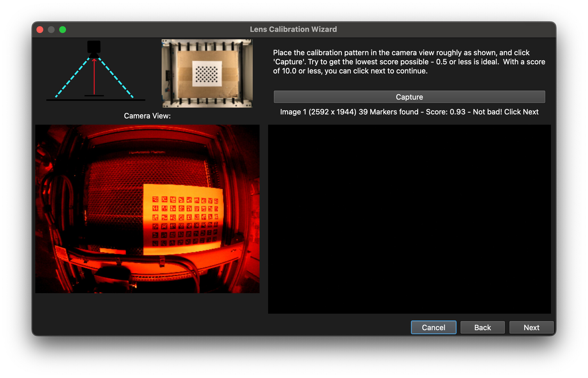Click the camera position diagram
Image resolution: width=588 pixels, height=378 pixels.
pyautogui.click(x=95, y=71)
